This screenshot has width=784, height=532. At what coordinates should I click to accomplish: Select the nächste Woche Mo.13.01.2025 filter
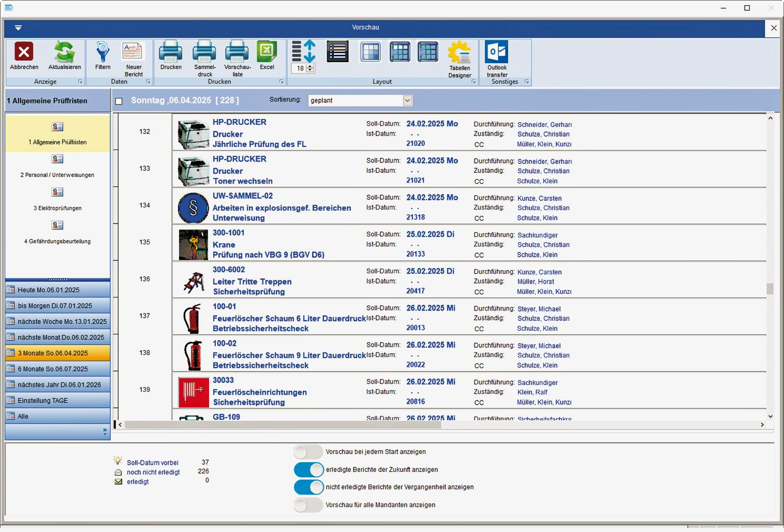point(57,321)
